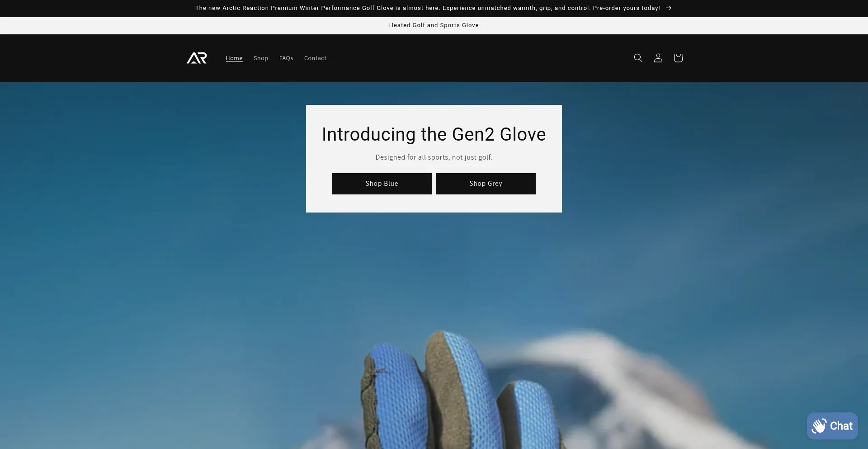Image resolution: width=868 pixels, height=449 pixels.
Task: Click the waving hand chat bubble icon
Action: point(819,425)
